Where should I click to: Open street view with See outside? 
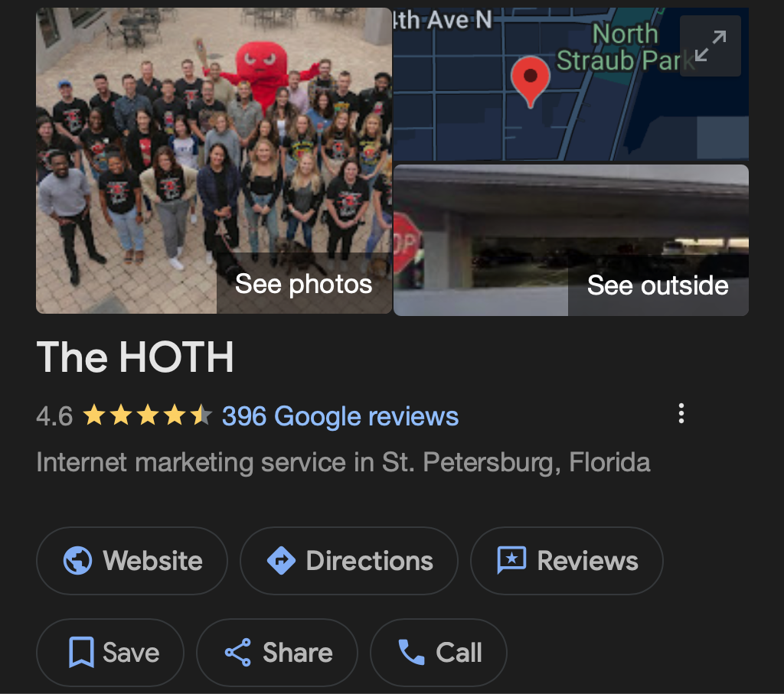click(658, 285)
